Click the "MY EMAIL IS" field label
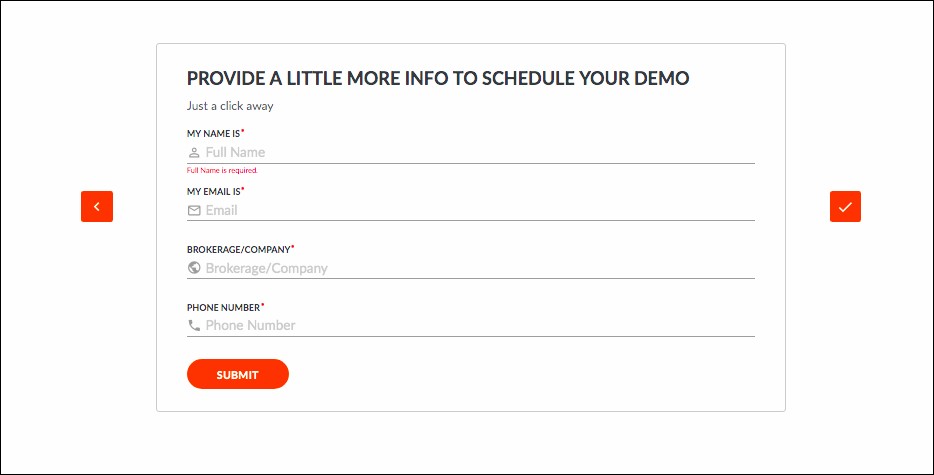This screenshot has width=934, height=475. pyautogui.click(x=213, y=191)
